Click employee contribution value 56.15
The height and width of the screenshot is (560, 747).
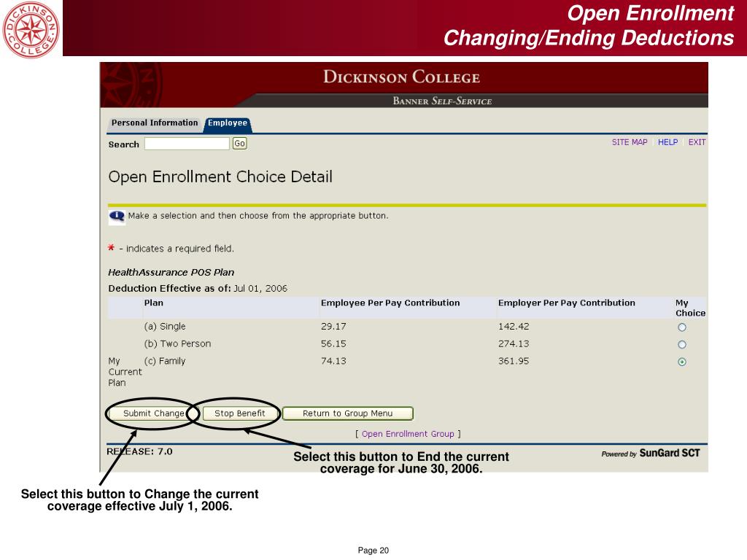(x=333, y=344)
